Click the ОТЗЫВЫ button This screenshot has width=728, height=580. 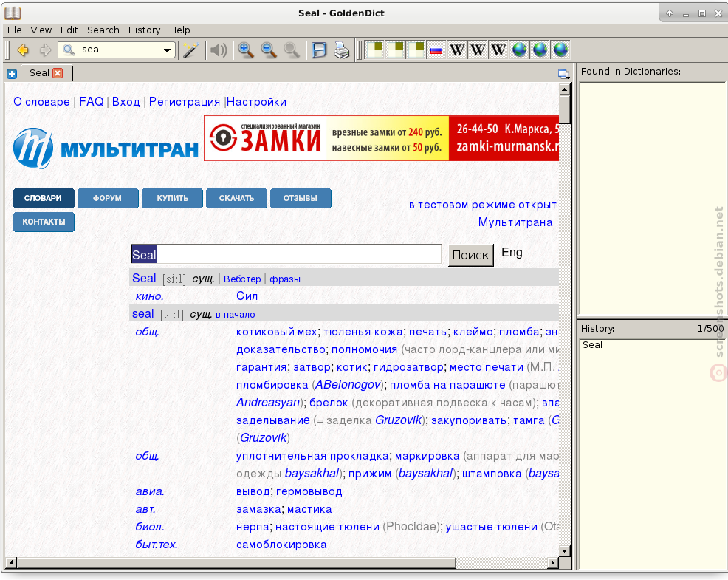[301, 199]
